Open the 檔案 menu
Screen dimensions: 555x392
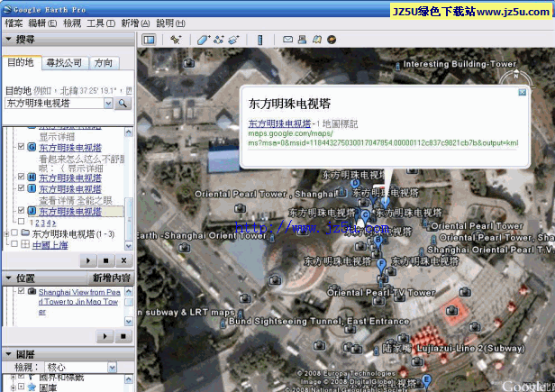coord(14,23)
